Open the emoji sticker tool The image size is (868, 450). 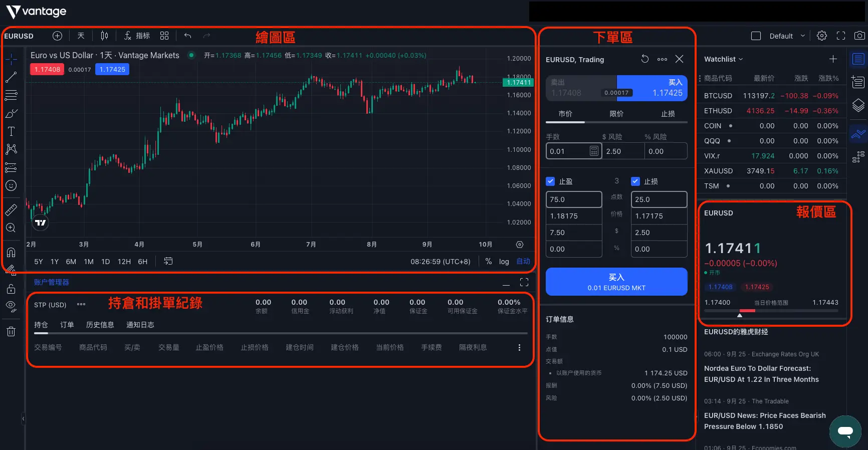[x=11, y=186]
